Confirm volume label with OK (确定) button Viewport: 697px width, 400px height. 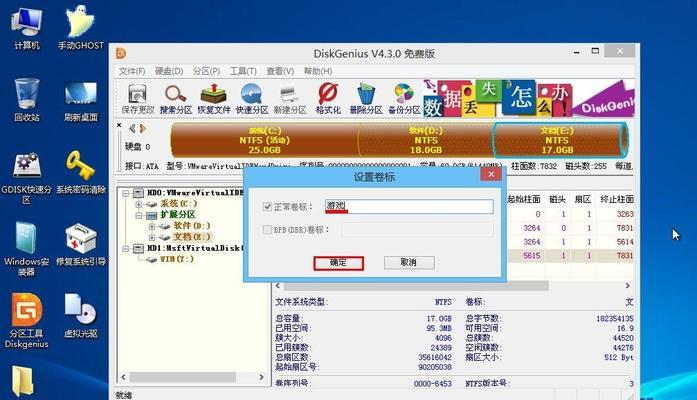(338, 263)
